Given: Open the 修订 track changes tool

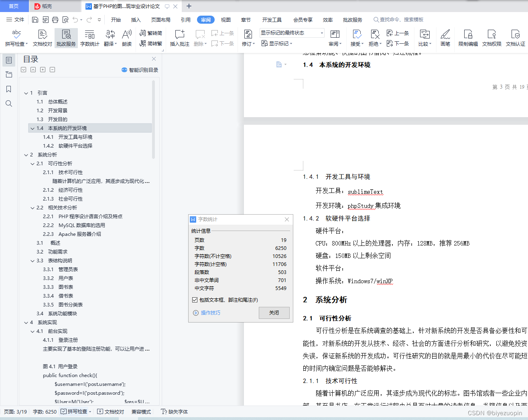Looking at the screenshot, I should pos(248,38).
